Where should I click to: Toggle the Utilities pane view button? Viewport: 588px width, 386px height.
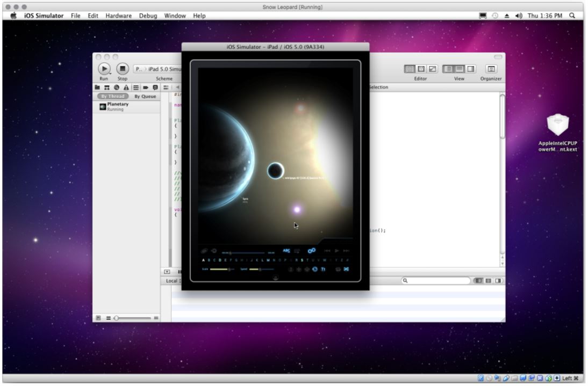470,69
